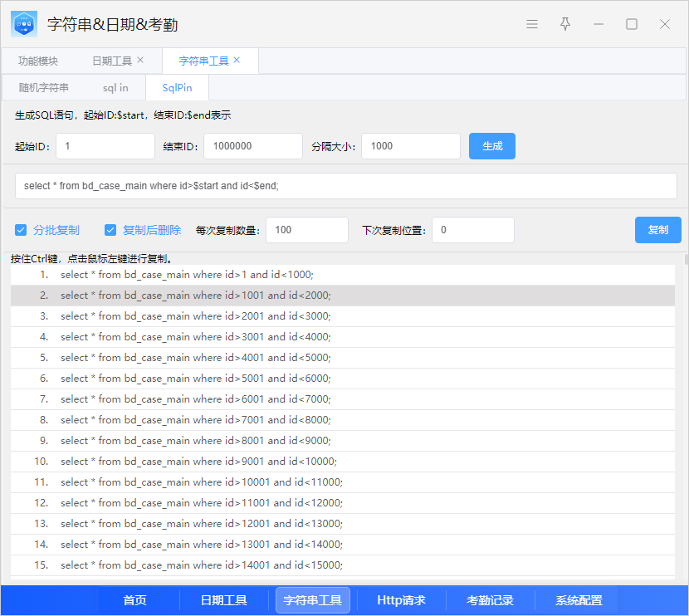Click the 复制 button

click(x=657, y=230)
